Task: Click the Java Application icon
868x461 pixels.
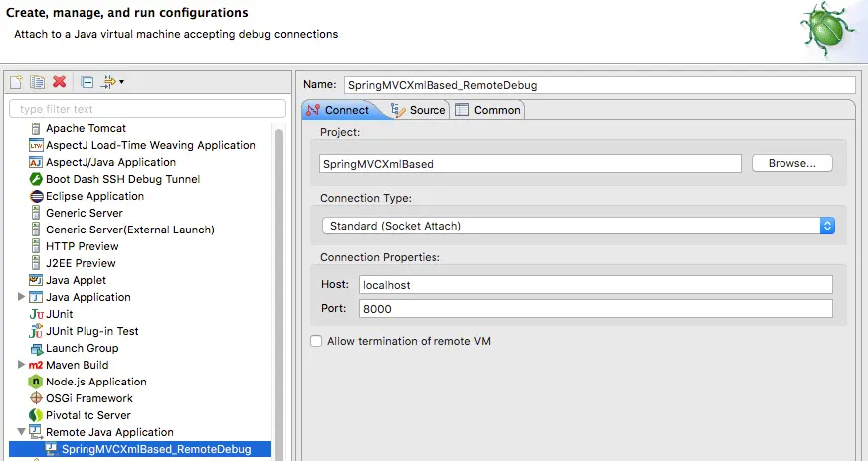Action: coord(36,297)
